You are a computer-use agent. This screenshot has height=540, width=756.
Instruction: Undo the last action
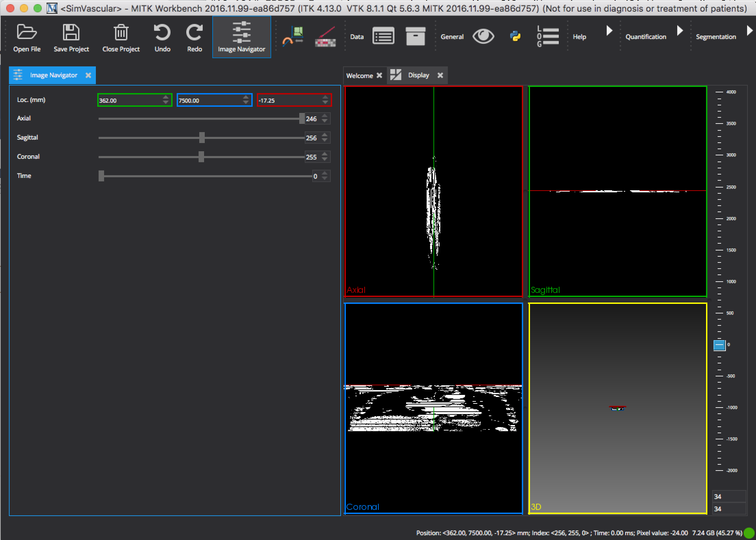pyautogui.click(x=162, y=36)
